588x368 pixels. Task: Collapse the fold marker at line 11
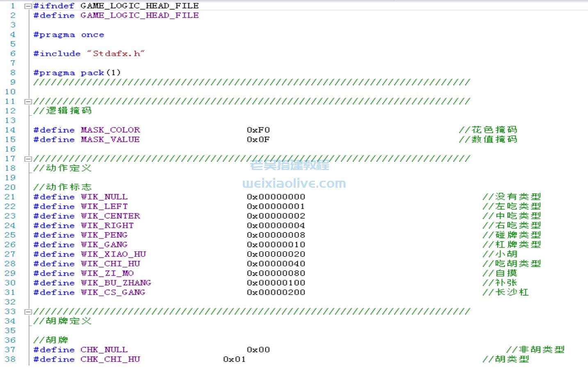point(27,102)
